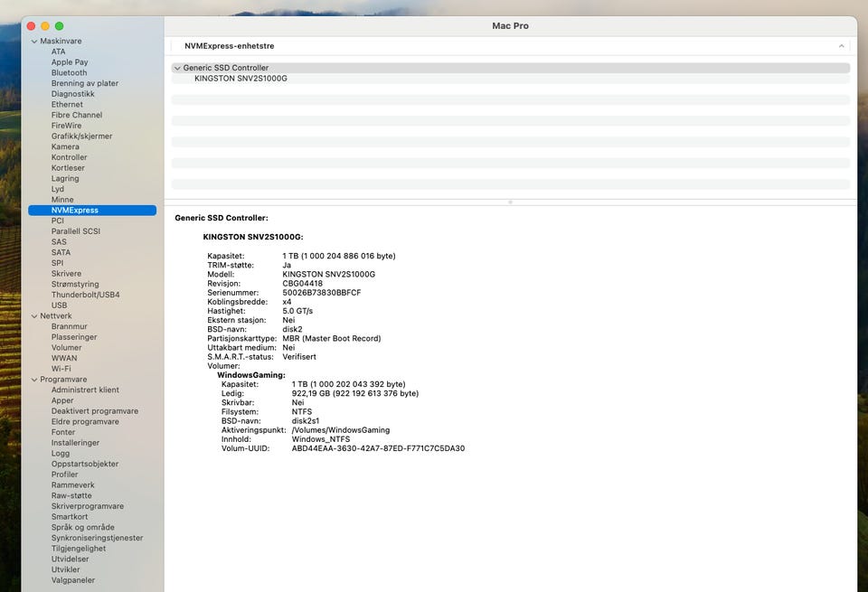This screenshot has height=592, width=868.
Task: Collapse the Programvare section chevron
Action: click(x=34, y=381)
